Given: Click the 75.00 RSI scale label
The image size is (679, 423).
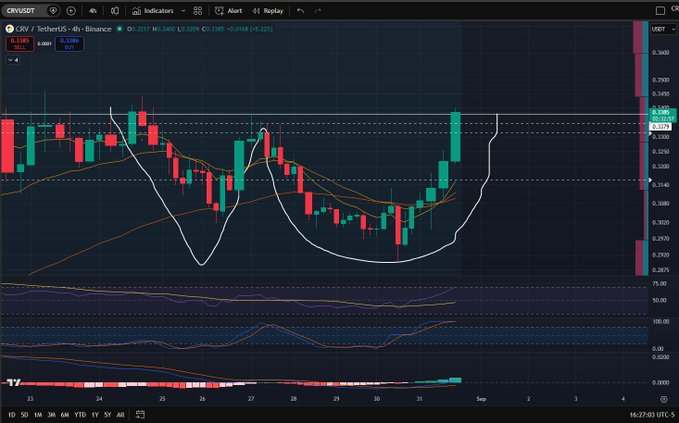Looking at the screenshot, I should point(660,284).
